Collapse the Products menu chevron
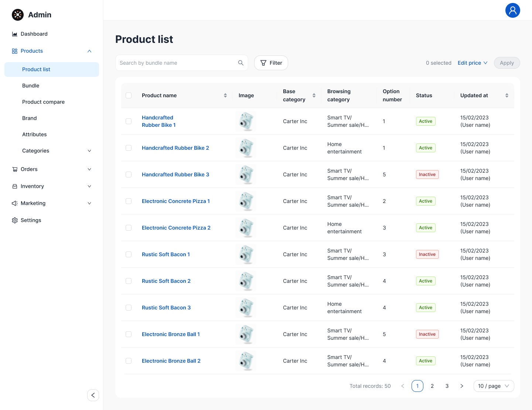Screen dimensions: 532x410 point(89,51)
